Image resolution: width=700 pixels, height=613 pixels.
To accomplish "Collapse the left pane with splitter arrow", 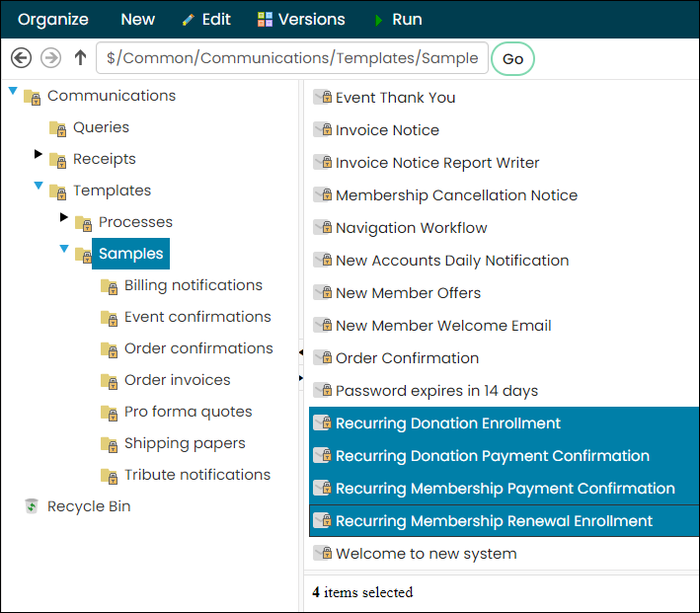I will (x=301, y=352).
